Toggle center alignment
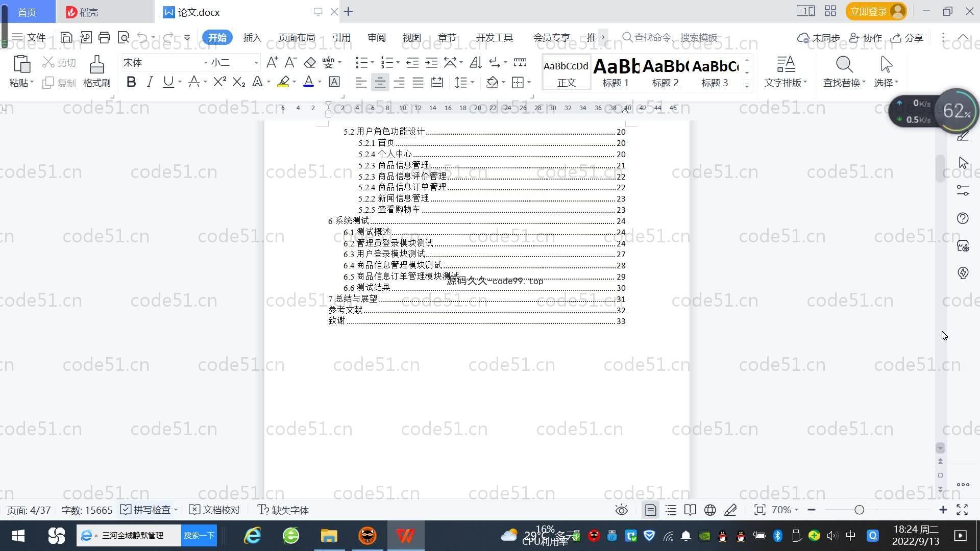The width and height of the screenshot is (980, 551). click(x=380, y=82)
